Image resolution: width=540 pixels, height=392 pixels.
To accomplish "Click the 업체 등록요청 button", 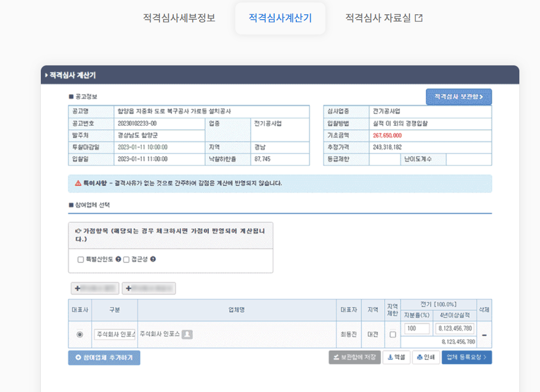I will pyautogui.click(x=467, y=357).
